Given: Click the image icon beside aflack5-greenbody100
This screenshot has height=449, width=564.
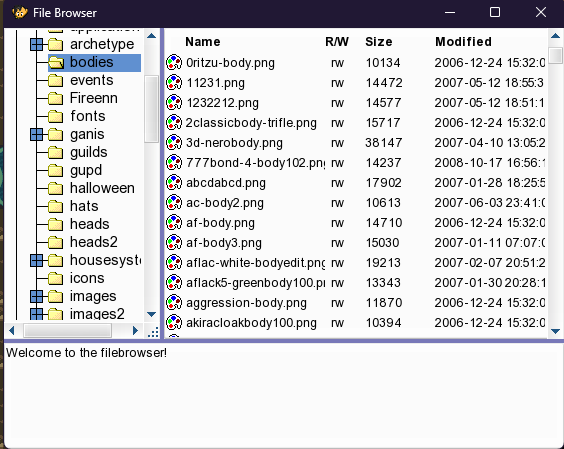Looking at the screenshot, I should pyautogui.click(x=174, y=283).
